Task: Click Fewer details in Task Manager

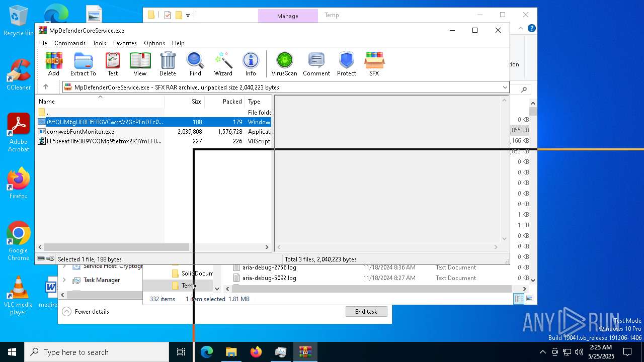Action: [86, 311]
